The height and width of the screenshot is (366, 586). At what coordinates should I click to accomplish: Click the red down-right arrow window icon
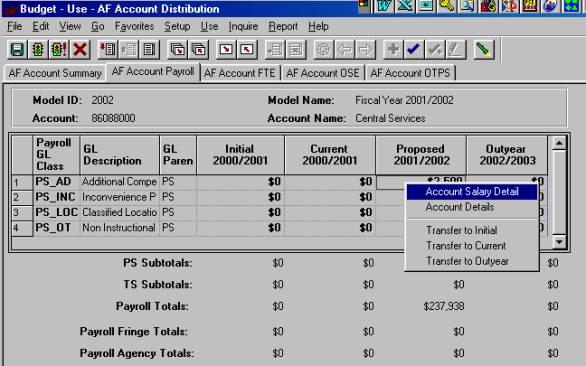coord(226,49)
